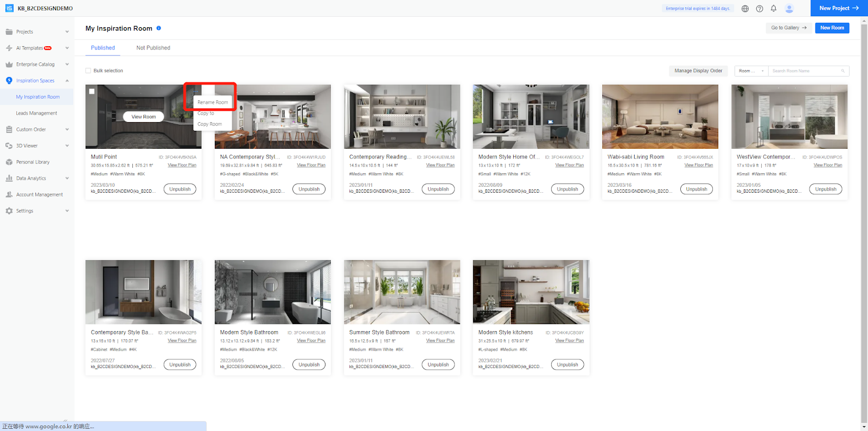View Floor Plan for NA Contemporary Style
This screenshot has height=431, width=868.
point(311,165)
